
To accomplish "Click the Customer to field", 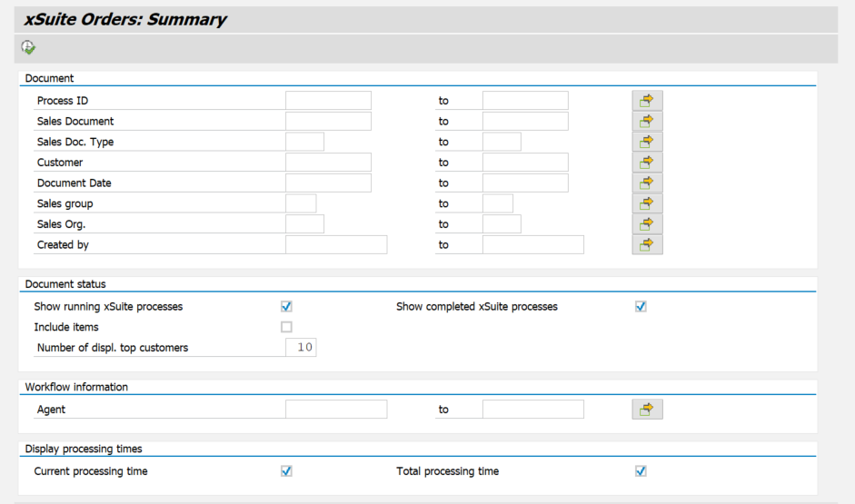I will pos(525,163).
